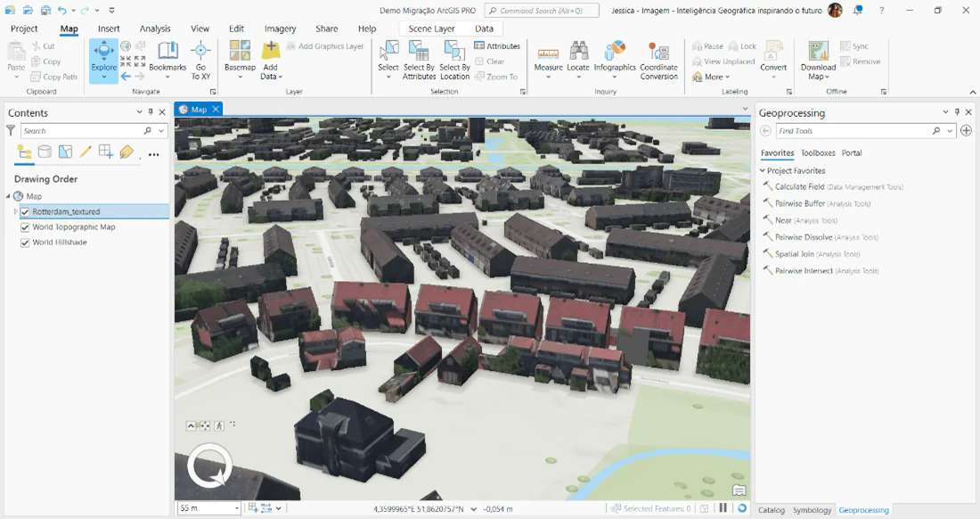Image resolution: width=980 pixels, height=519 pixels.
Task: Click the Find Tools search field
Action: 853,131
